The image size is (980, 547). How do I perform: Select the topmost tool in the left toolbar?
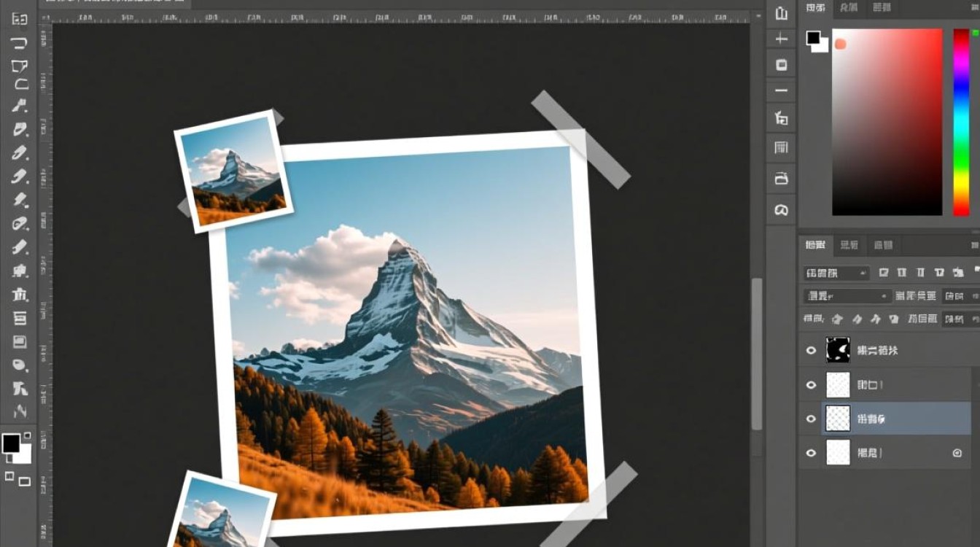tap(20, 20)
